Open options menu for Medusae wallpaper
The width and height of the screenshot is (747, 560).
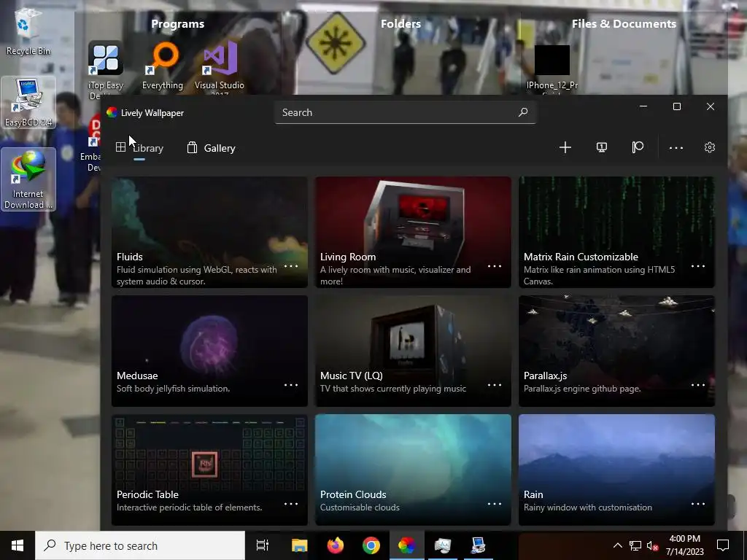[x=291, y=385]
